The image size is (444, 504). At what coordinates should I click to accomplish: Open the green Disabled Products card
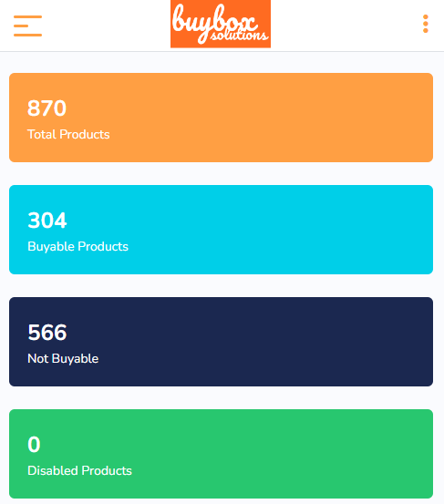(221, 454)
